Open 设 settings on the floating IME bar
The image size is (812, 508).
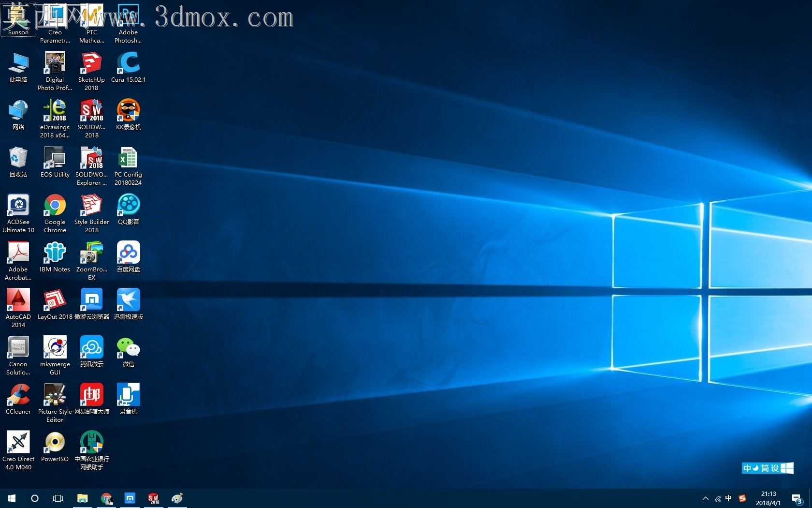(774, 468)
